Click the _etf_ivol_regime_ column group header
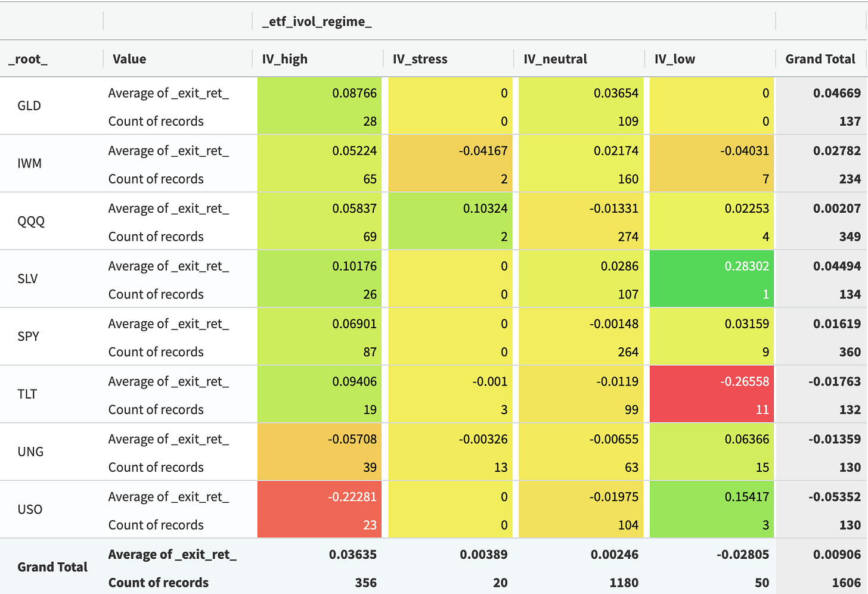Image resolution: width=868 pixels, height=594 pixels. pos(317,21)
